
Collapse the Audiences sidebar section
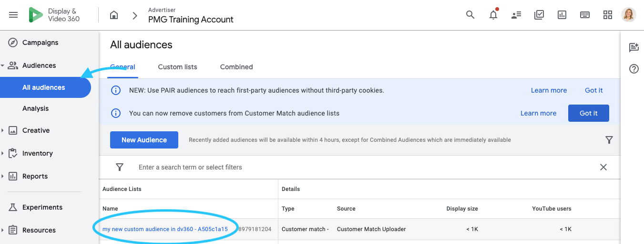tap(3, 65)
